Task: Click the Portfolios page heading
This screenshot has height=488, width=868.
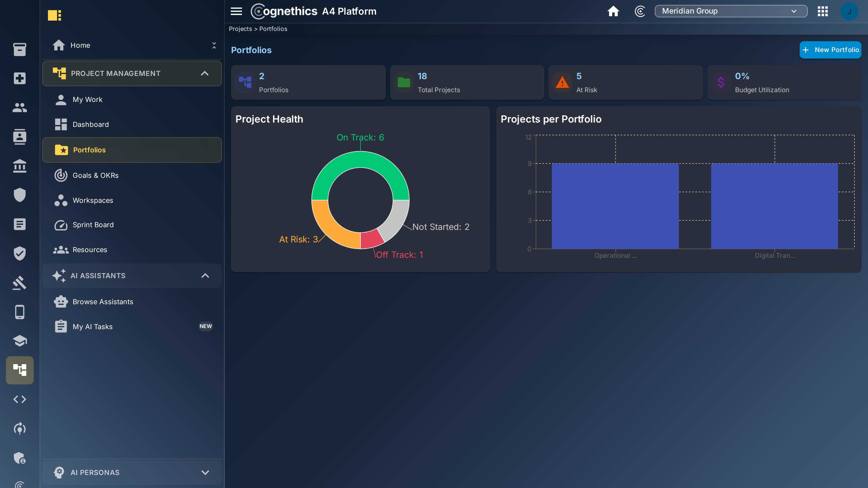Action: [x=251, y=50]
